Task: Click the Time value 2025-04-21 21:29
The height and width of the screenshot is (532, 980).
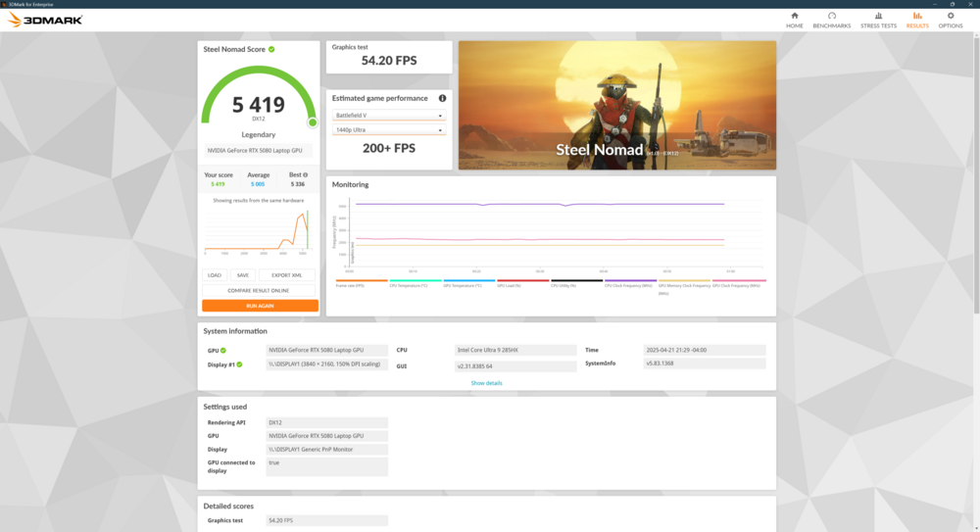Action: coord(705,350)
